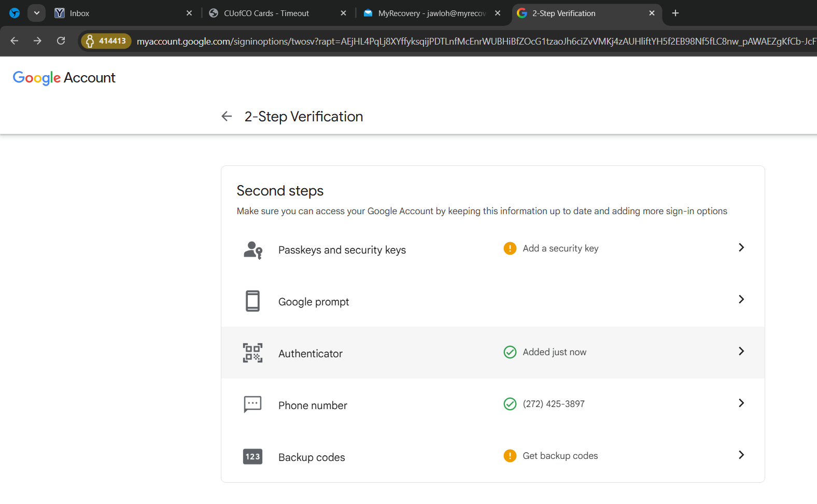Click the Passkeys and security keys icon
Viewport: 817px width, 504px height.
click(x=252, y=250)
